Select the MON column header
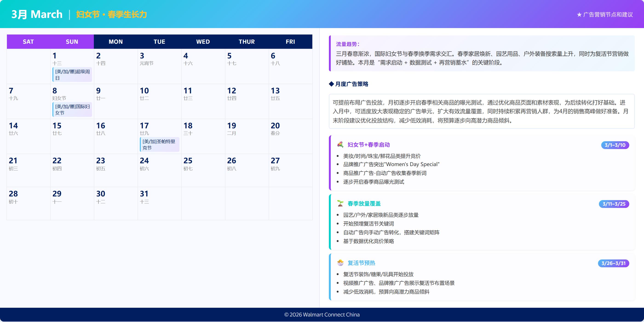 pos(115,41)
